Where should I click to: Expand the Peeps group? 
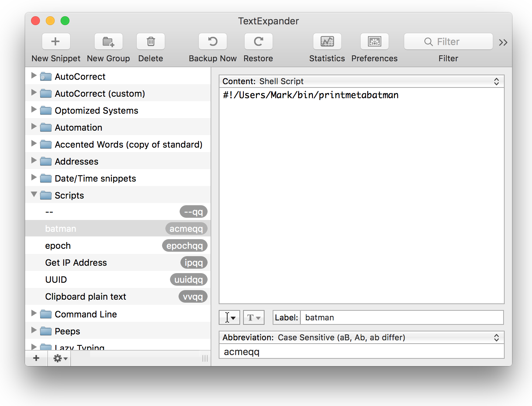34,330
